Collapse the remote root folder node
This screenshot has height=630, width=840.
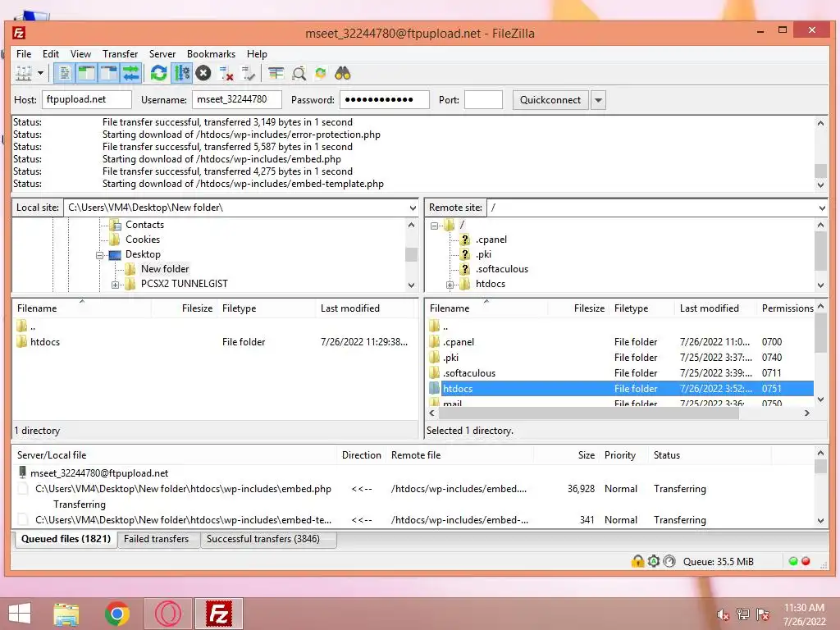(435, 226)
